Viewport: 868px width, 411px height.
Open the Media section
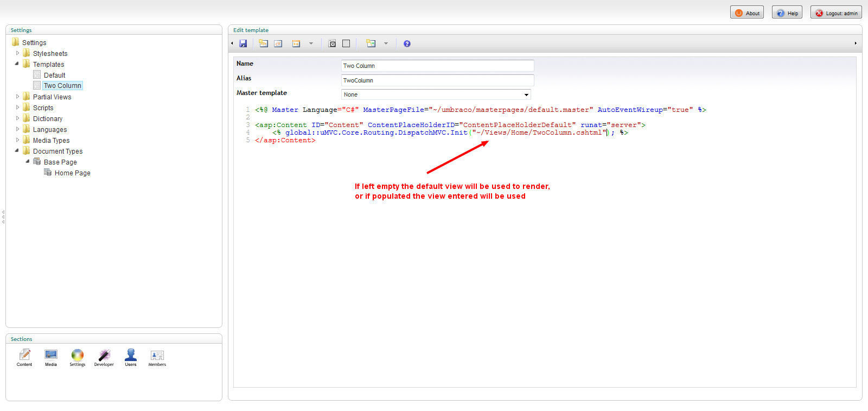[x=51, y=358]
